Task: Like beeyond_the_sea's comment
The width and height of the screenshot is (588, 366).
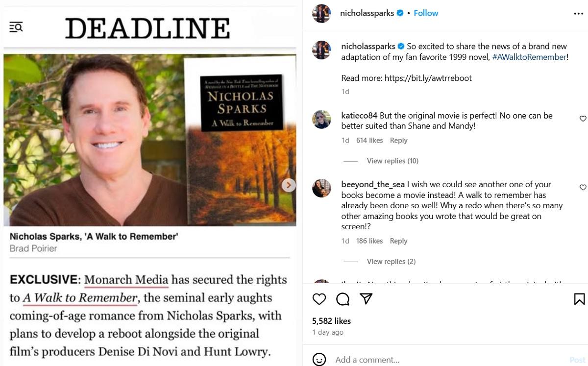Action: tap(583, 187)
